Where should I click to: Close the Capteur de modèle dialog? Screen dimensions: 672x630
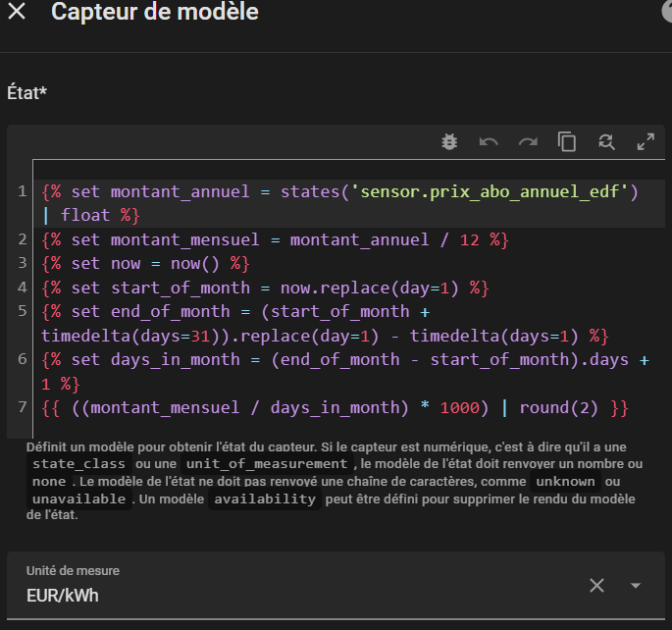(17, 13)
